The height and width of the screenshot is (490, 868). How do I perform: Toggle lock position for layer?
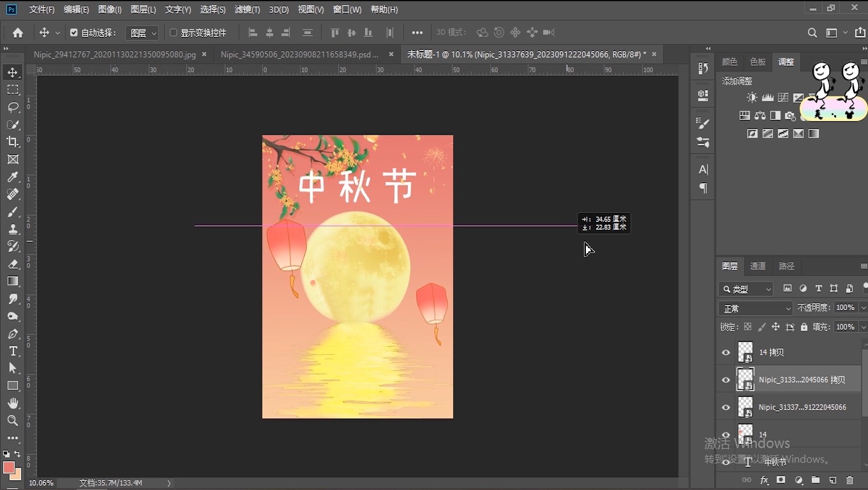point(775,327)
